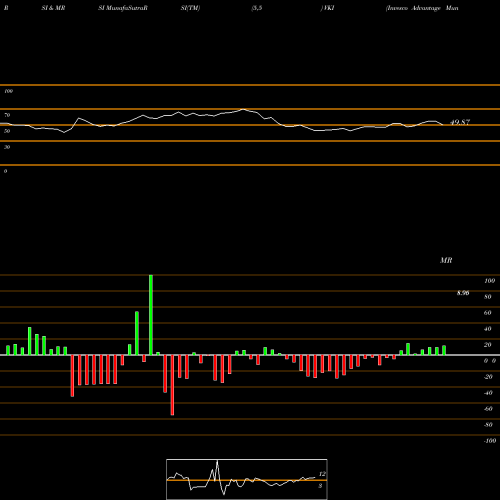500x500 pixels.
Task: Click the tallest green histogram bar
Action: click(151, 315)
